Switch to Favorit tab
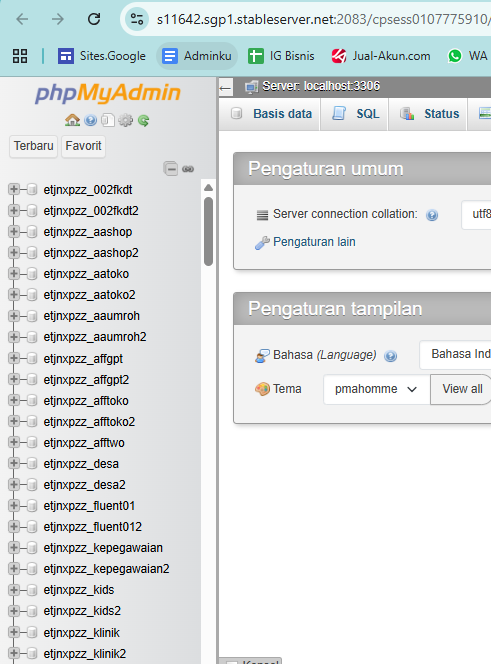The height and width of the screenshot is (664, 491). point(83,146)
